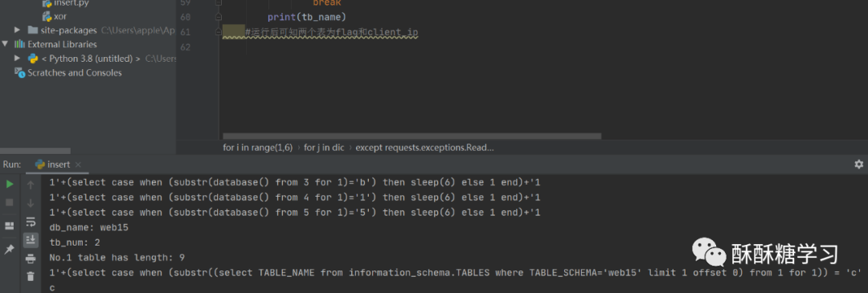Click the 'db_name: web15' console line
This screenshot has height=293, width=868.
point(89,227)
